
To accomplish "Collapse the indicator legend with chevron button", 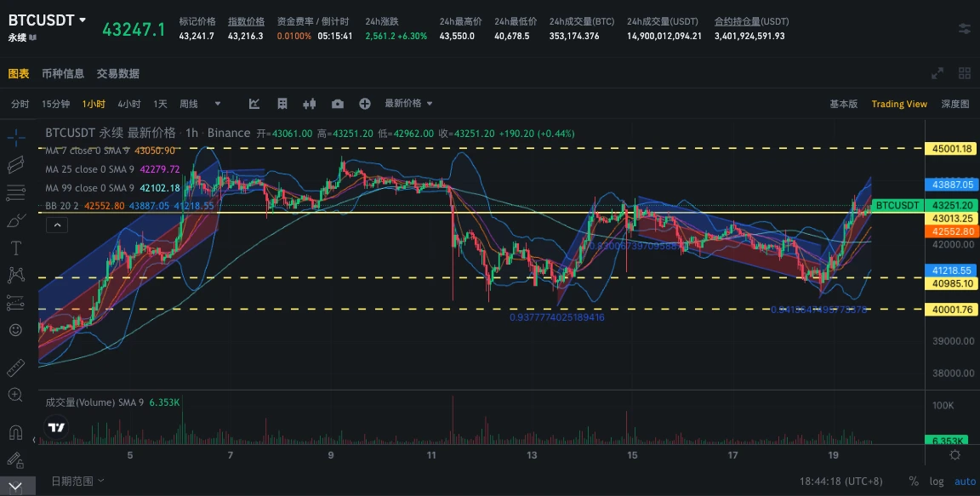I will [55, 225].
